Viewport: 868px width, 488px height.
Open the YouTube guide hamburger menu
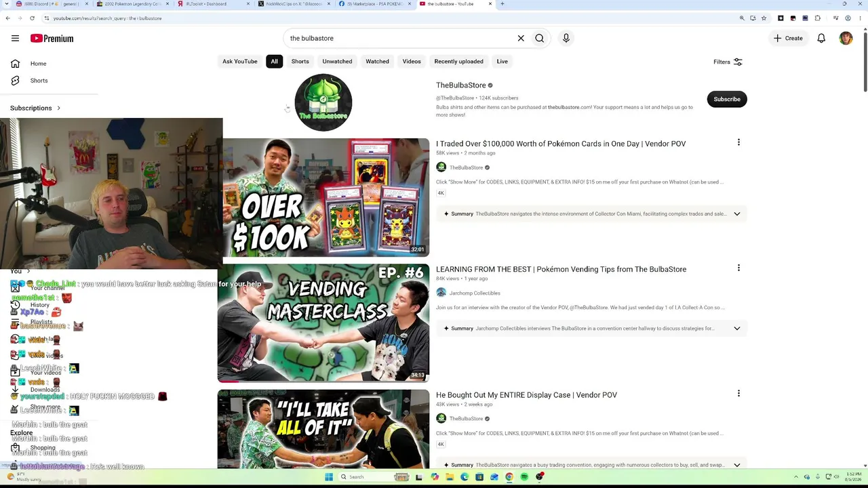tap(15, 39)
